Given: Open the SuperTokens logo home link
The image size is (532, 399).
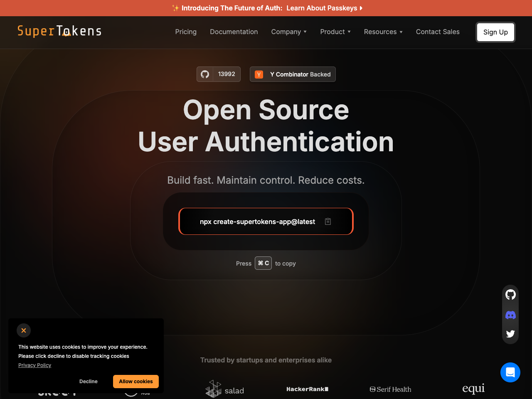Looking at the screenshot, I should click(x=59, y=31).
